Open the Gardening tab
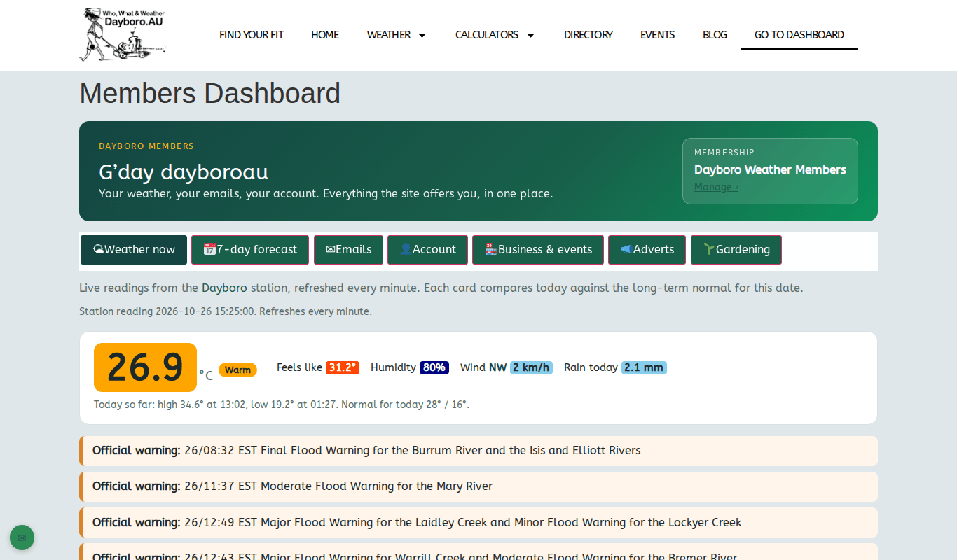The width and height of the screenshot is (957, 560). coord(736,250)
